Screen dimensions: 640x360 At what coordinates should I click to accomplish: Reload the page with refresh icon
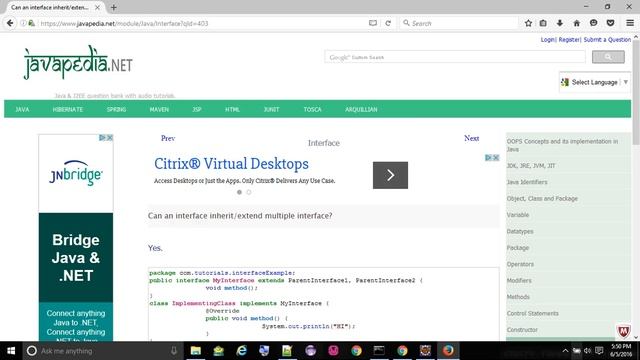click(x=388, y=23)
